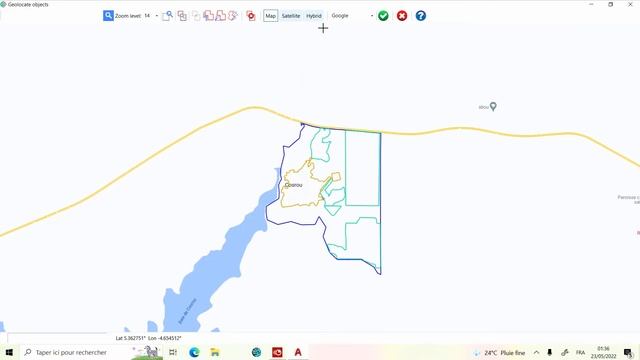Viewport: 640px width, 360px height.
Task: Switch to Hybrid view
Action: point(314,16)
